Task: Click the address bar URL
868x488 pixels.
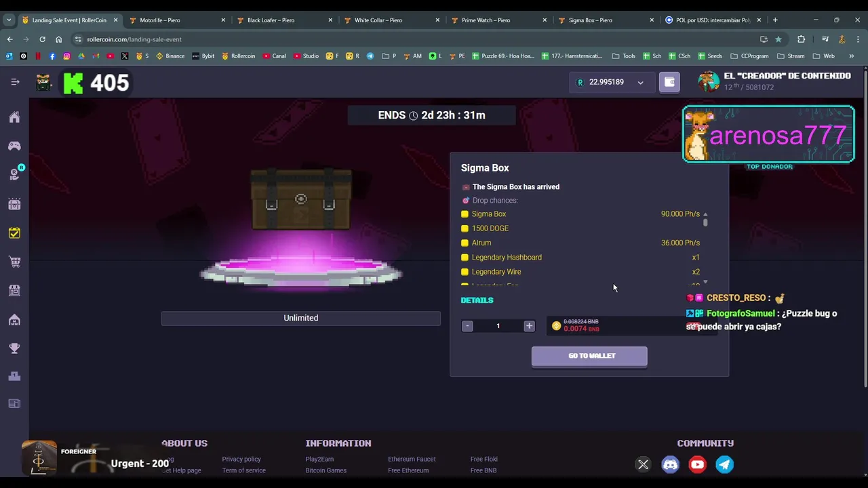Action: point(134,39)
